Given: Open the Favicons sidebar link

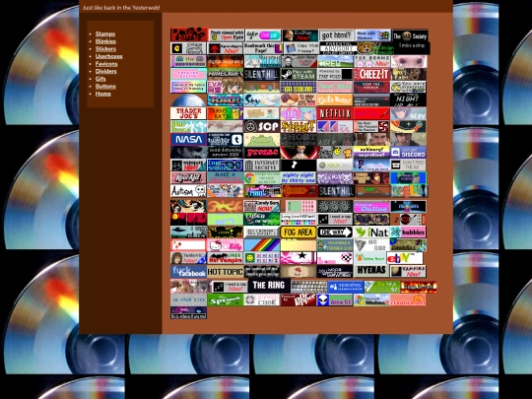Looking at the screenshot, I should tap(106, 64).
